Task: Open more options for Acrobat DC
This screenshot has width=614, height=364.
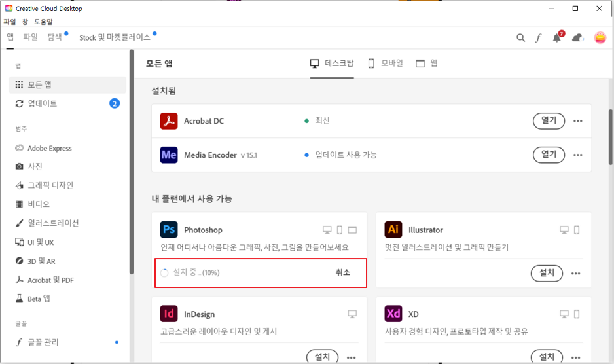Action: pos(577,121)
